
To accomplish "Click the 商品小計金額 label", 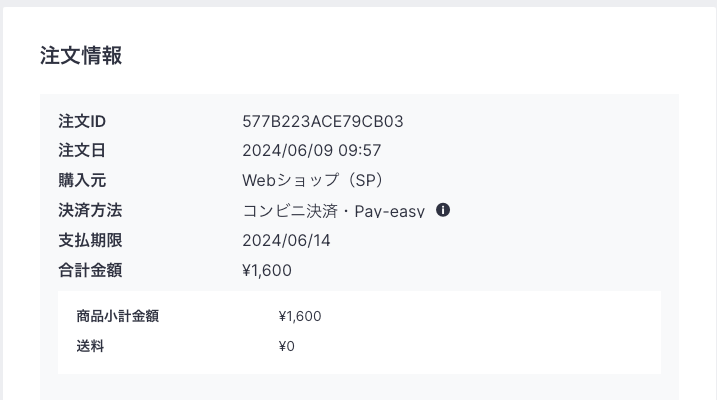I will pyautogui.click(x=118, y=316).
